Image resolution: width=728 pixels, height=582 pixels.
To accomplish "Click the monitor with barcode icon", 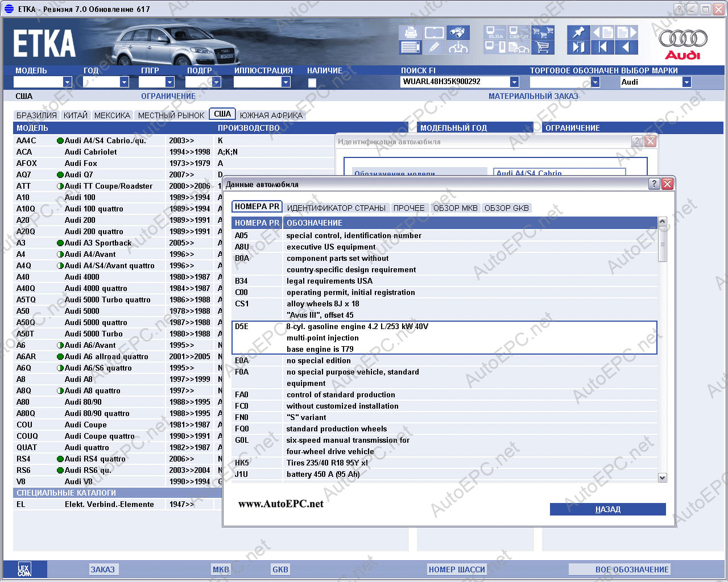I will click(x=495, y=47).
